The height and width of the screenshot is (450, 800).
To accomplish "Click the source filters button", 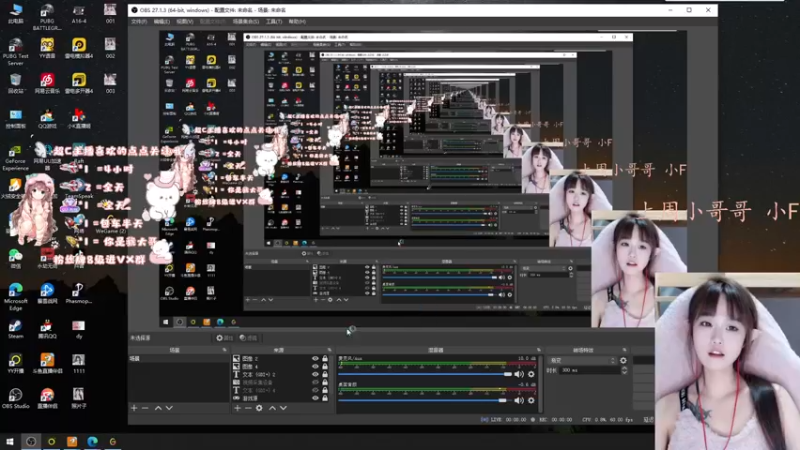I will pyautogui.click(x=248, y=338).
